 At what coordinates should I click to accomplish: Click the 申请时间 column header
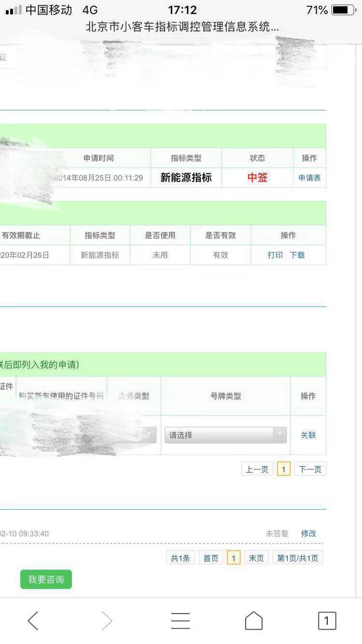coord(98,158)
